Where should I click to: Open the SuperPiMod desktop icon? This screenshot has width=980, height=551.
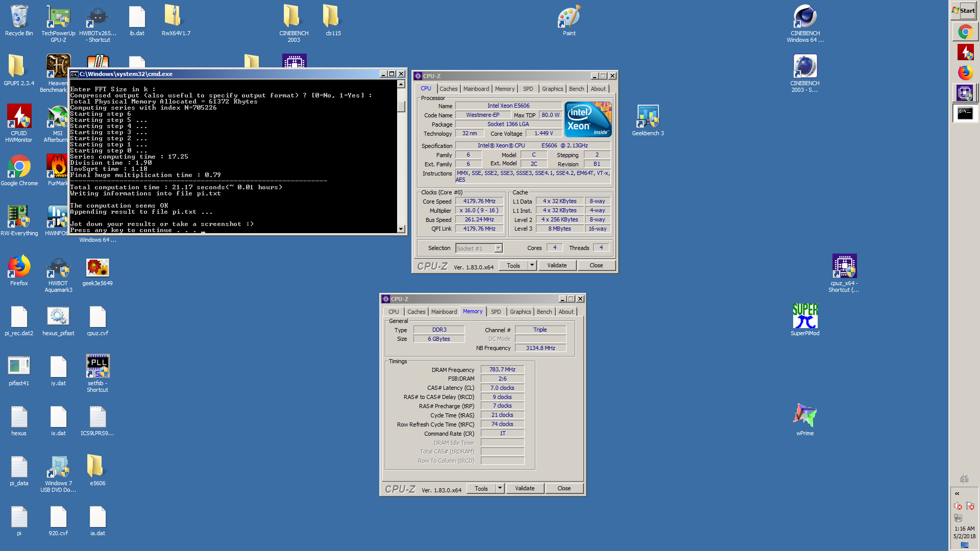805,320
